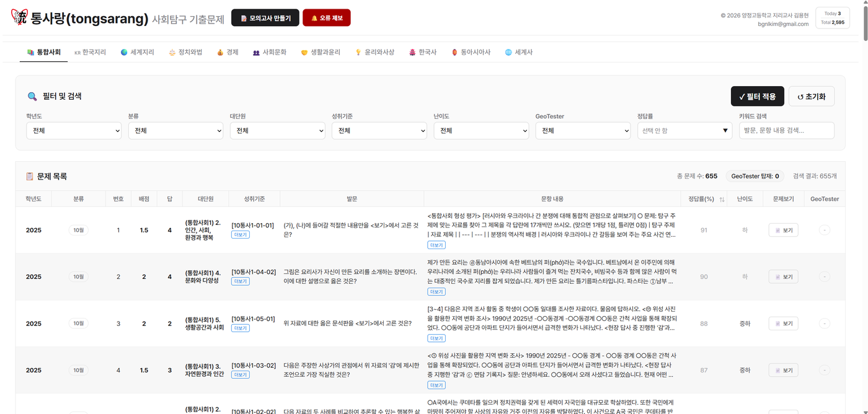
Task: Apply filters with 필터 적용 button
Action: click(x=758, y=96)
